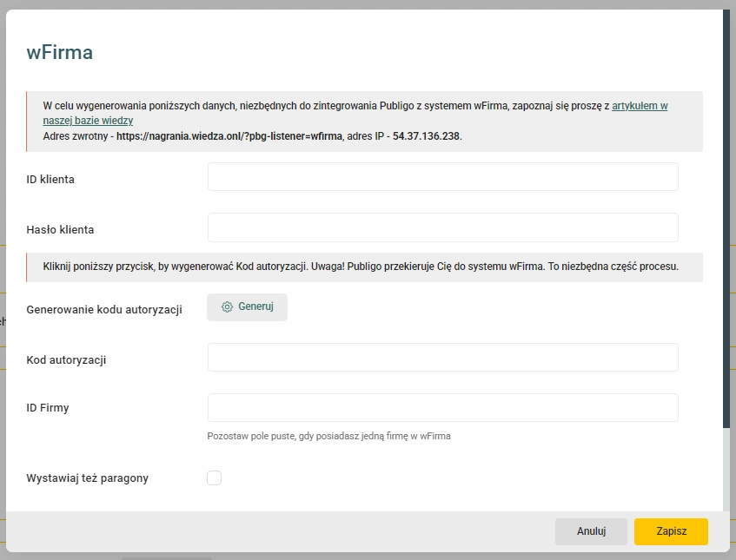Cancel the dialog with the Anuluj button
Image resolution: width=736 pixels, height=560 pixels.
pos(591,531)
